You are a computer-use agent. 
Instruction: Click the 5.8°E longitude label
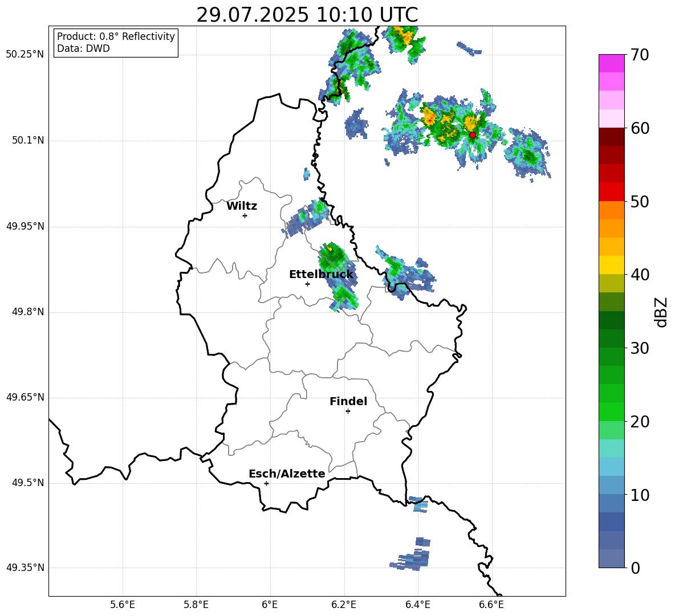[196, 605]
